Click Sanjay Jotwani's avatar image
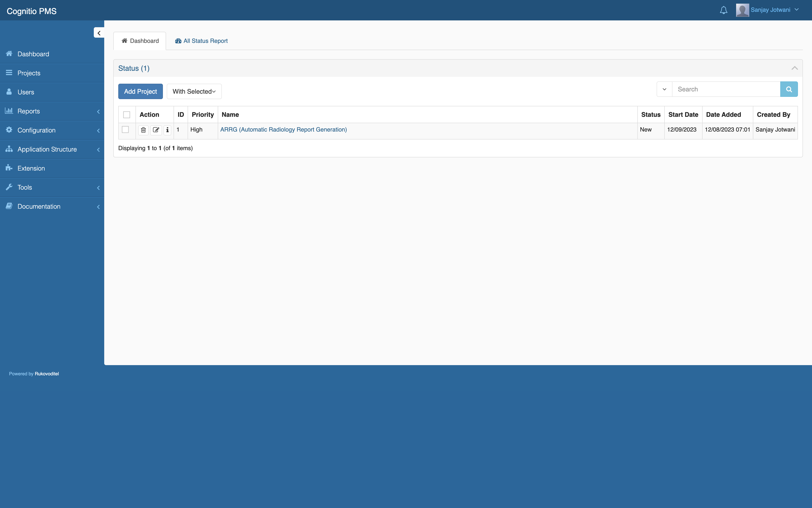 [742, 10]
